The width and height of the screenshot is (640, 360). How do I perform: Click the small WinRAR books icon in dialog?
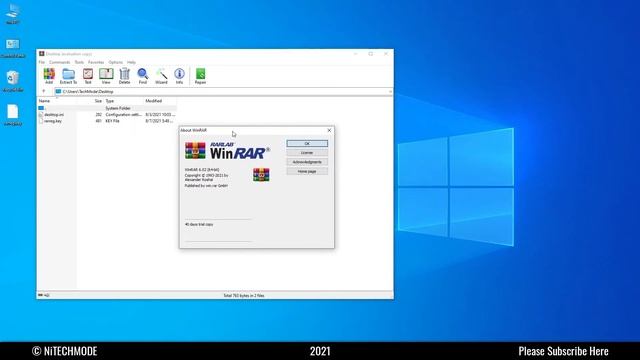coord(261,175)
